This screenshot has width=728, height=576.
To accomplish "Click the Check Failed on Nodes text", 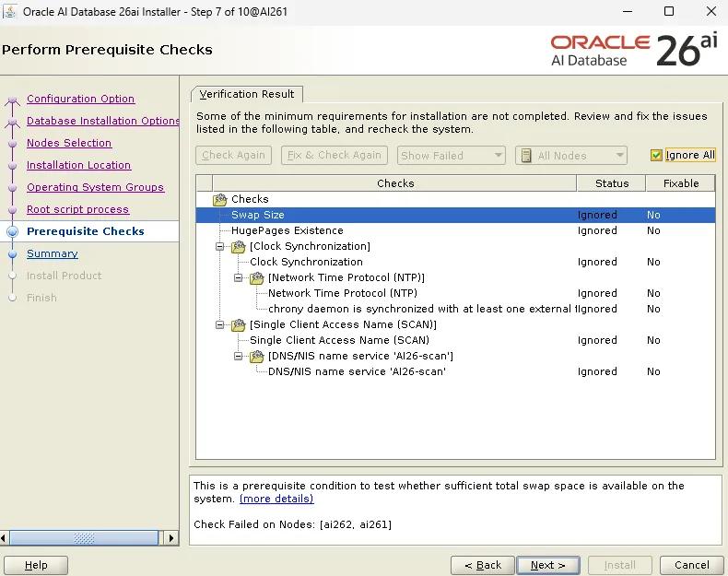I will coord(292,524).
